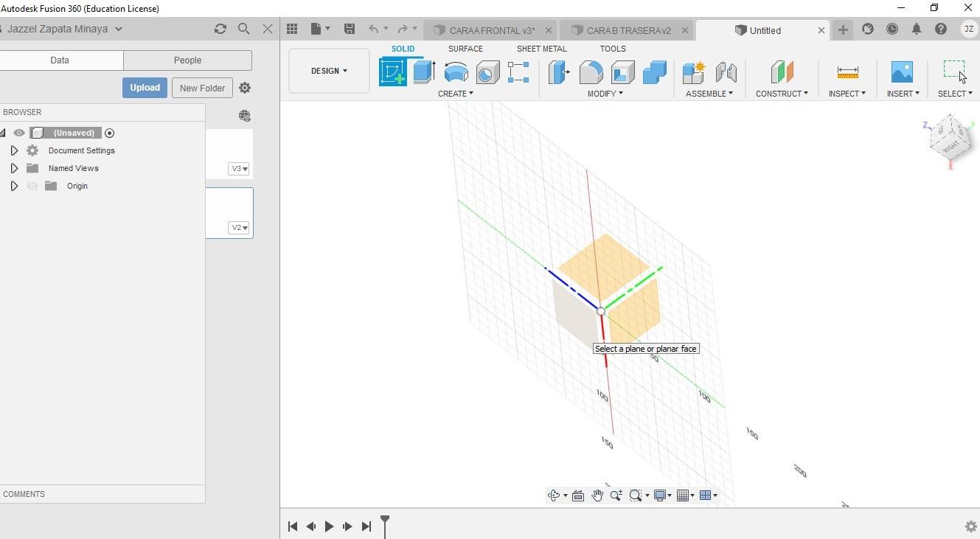Image resolution: width=980 pixels, height=539 pixels.
Task: Refresh the data panel
Action: coord(220,29)
